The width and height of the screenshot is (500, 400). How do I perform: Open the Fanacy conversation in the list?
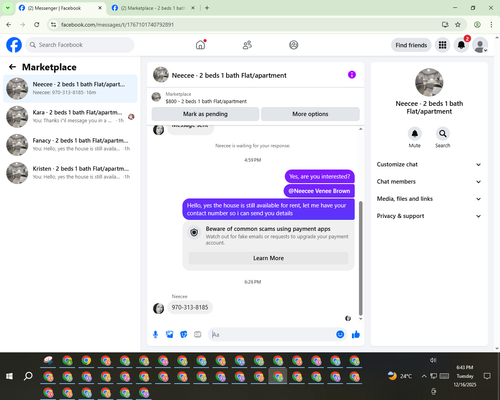pyautogui.click(x=70, y=145)
